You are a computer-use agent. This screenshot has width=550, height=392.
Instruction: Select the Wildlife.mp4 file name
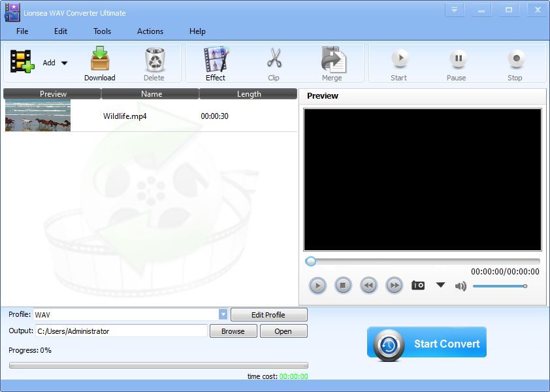tap(125, 116)
